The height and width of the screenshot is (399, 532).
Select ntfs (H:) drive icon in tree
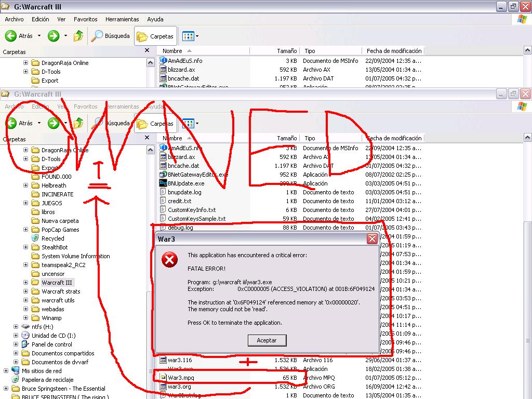point(25,326)
